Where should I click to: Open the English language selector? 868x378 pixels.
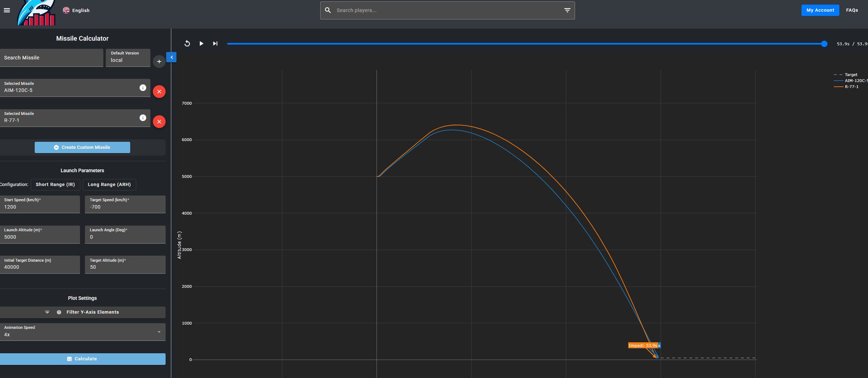(76, 10)
